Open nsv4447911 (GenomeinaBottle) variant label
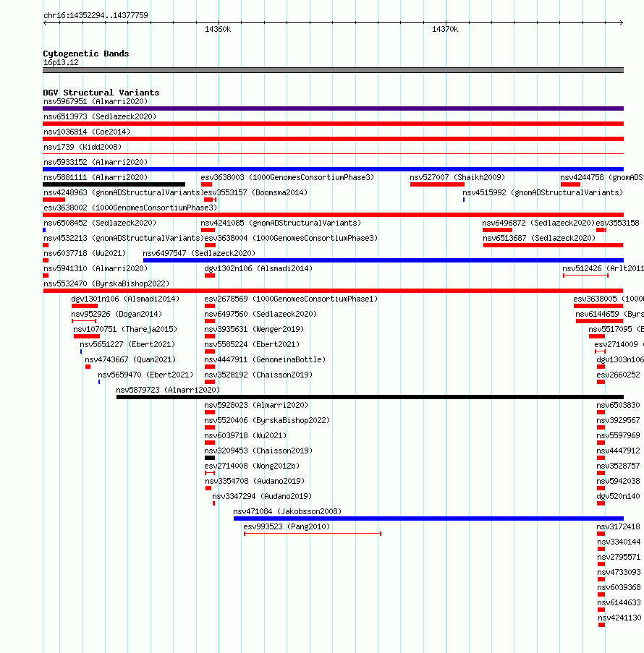Screen dimensions: 644x653 coord(265,360)
